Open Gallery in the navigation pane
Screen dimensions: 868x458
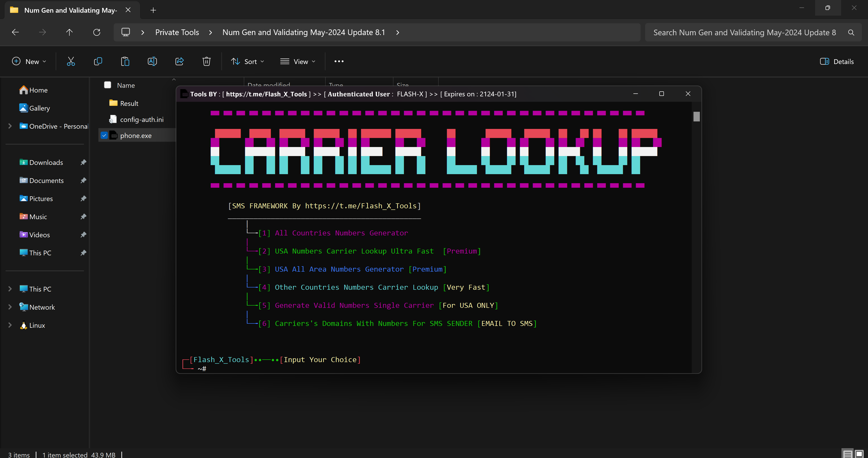pyautogui.click(x=35, y=108)
